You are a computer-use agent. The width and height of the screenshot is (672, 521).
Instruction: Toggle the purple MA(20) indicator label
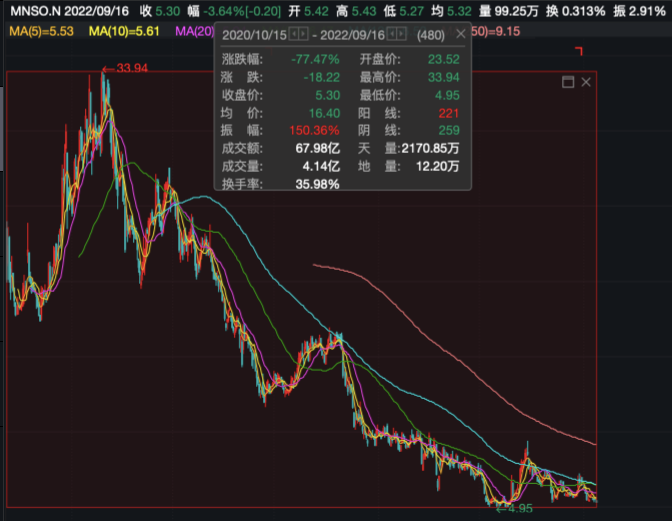pyautogui.click(x=194, y=32)
